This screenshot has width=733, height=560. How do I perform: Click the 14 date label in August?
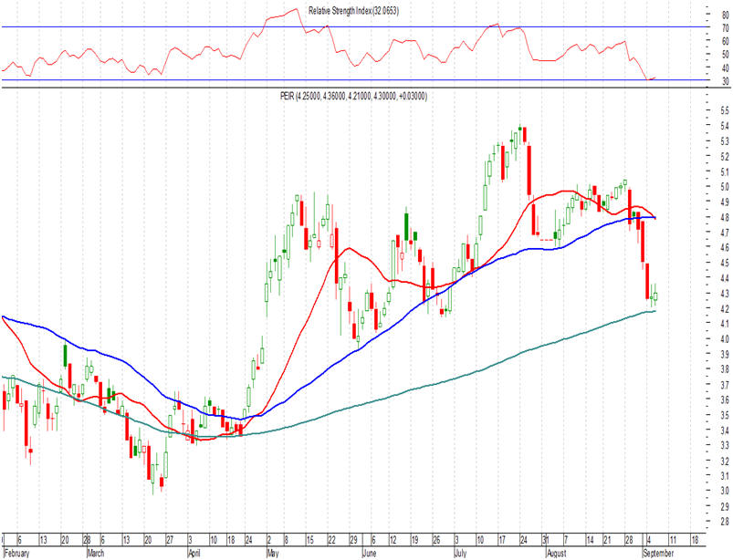point(590,540)
